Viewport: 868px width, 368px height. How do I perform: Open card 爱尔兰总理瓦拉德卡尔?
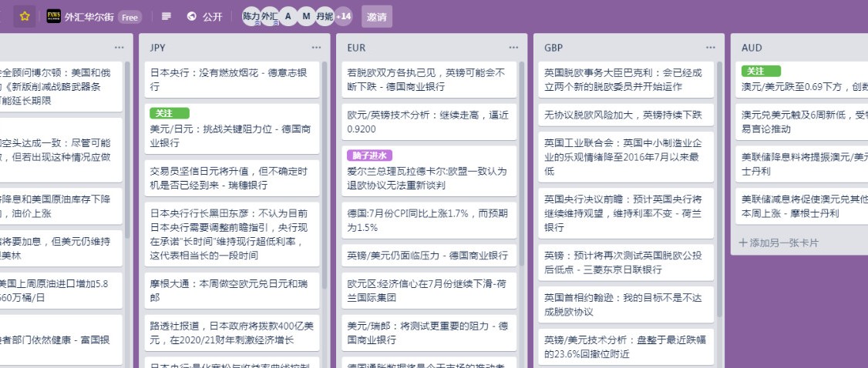point(429,171)
